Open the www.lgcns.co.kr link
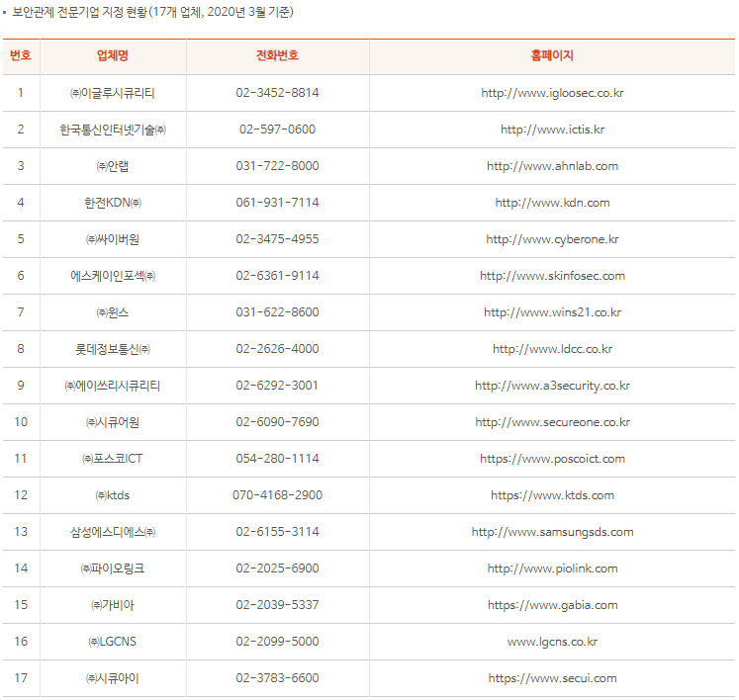This screenshot has width=739, height=700. pos(552,642)
